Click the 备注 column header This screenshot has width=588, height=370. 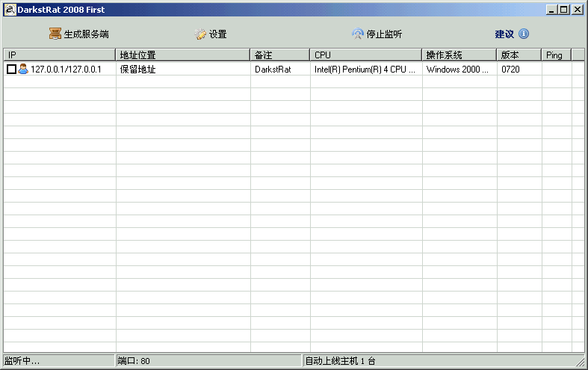point(280,55)
